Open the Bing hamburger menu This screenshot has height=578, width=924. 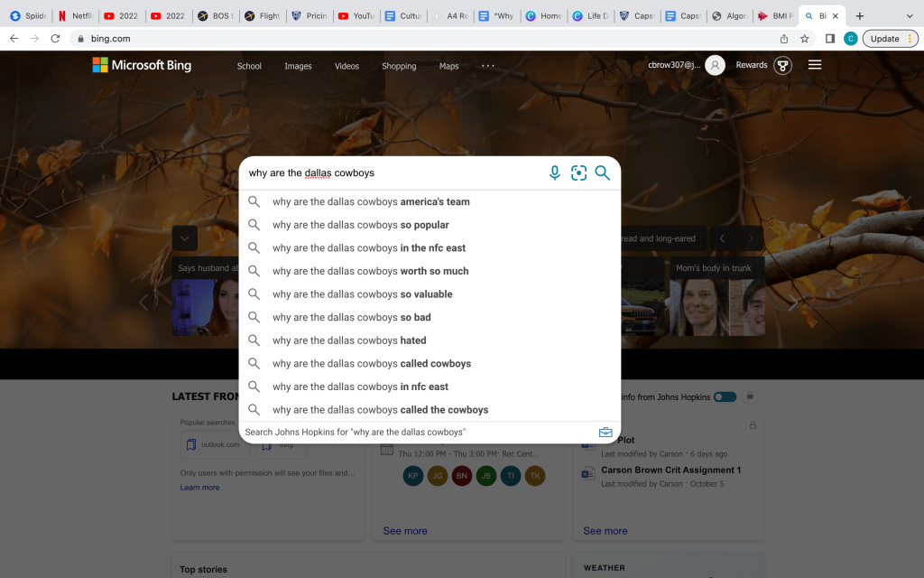coord(815,65)
